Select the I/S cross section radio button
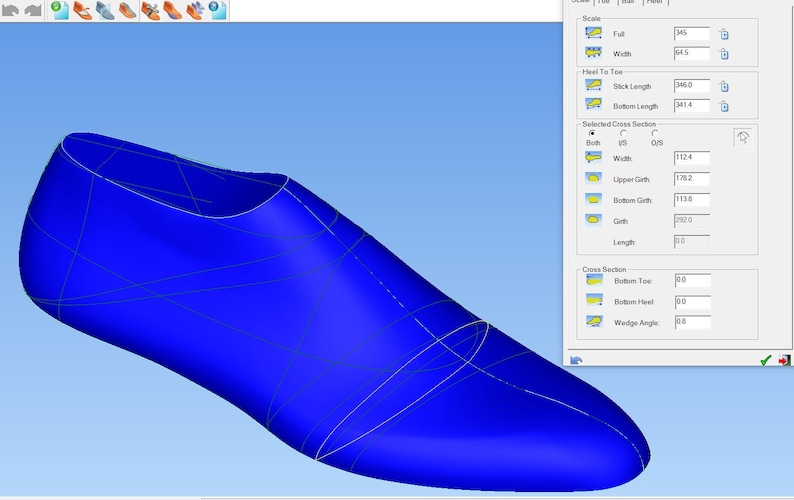Viewport: 794px width, 500px height. (x=623, y=133)
